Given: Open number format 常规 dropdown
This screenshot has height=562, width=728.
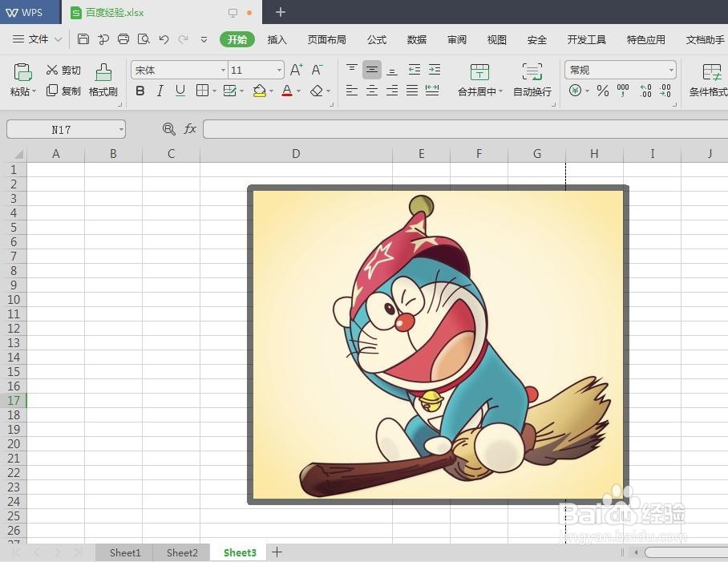Looking at the screenshot, I should pyautogui.click(x=671, y=70).
